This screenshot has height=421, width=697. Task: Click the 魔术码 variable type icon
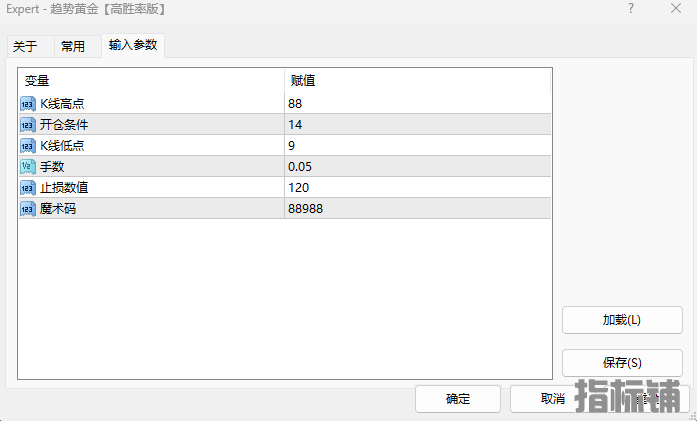tap(28, 208)
